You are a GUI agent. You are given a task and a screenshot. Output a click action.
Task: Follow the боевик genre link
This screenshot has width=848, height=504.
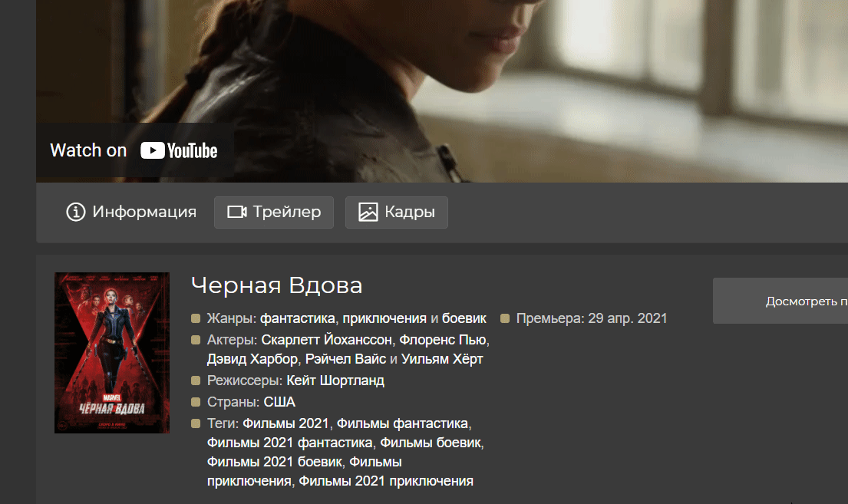click(x=464, y=318)
